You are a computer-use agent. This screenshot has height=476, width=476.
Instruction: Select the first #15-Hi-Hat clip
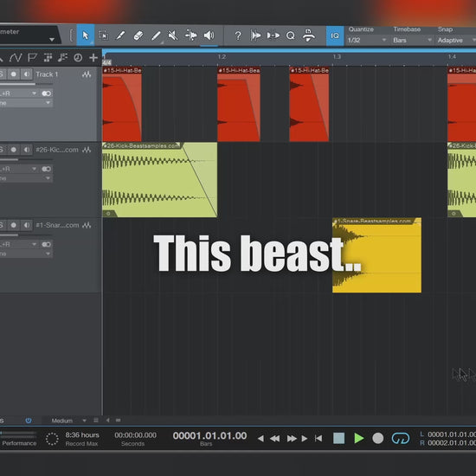point(122,104)
